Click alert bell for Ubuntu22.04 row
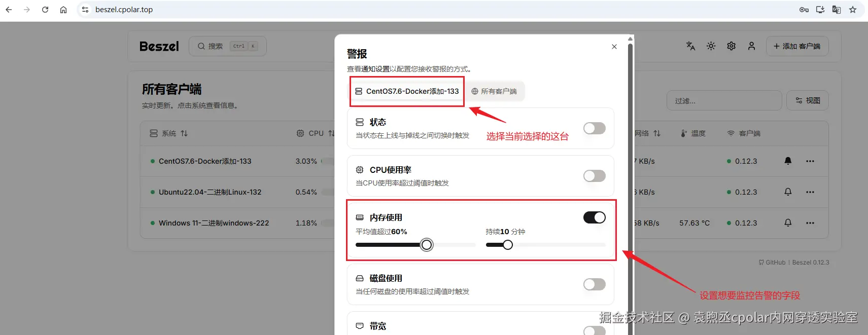Viewport: 868px width, 335px height. [x=788, y=192]
